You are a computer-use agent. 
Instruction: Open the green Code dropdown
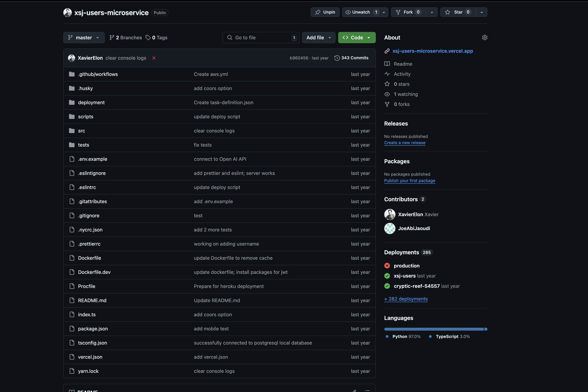click(x=357, y=38)
